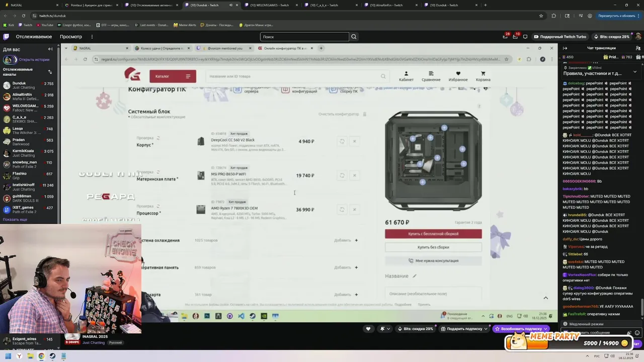Viewport: 644px width, 362px height.
Task: Open Twitch whispers chat bubble icon
Action: (525, 37)
